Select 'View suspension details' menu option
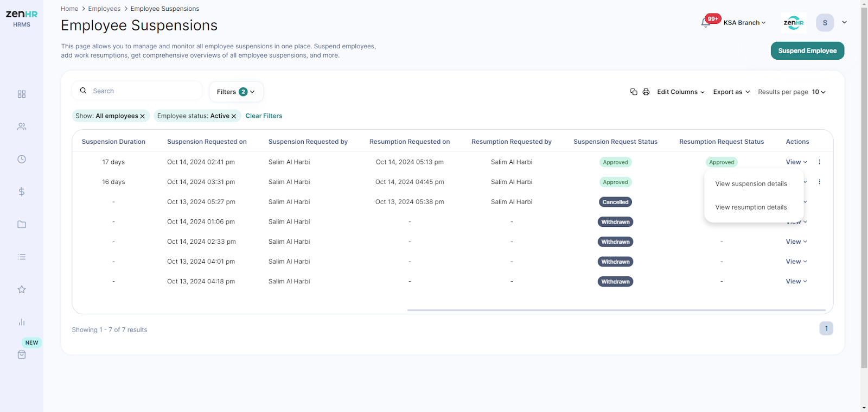The height and width of the screenshot is (412, 868). click(751, 183)
